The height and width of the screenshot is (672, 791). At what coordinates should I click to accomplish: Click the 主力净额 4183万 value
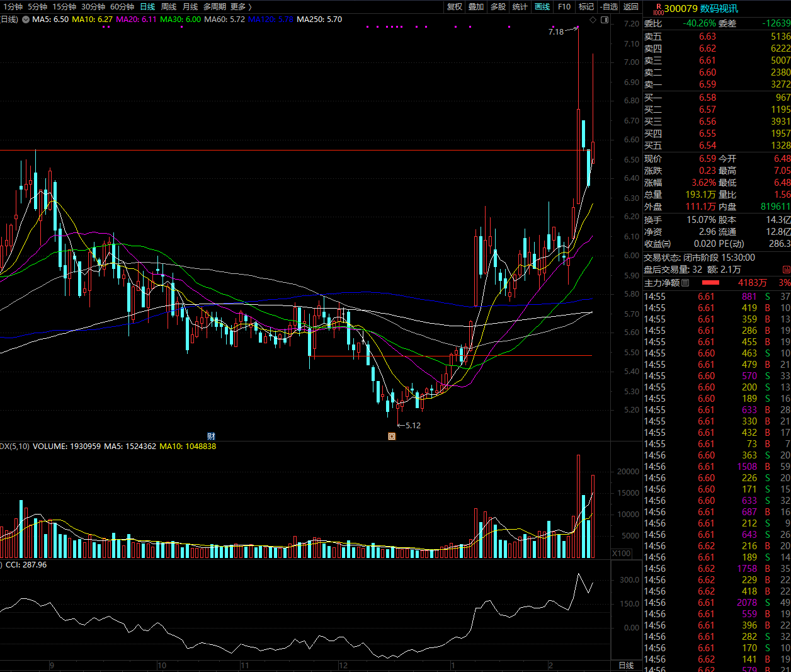752,283
